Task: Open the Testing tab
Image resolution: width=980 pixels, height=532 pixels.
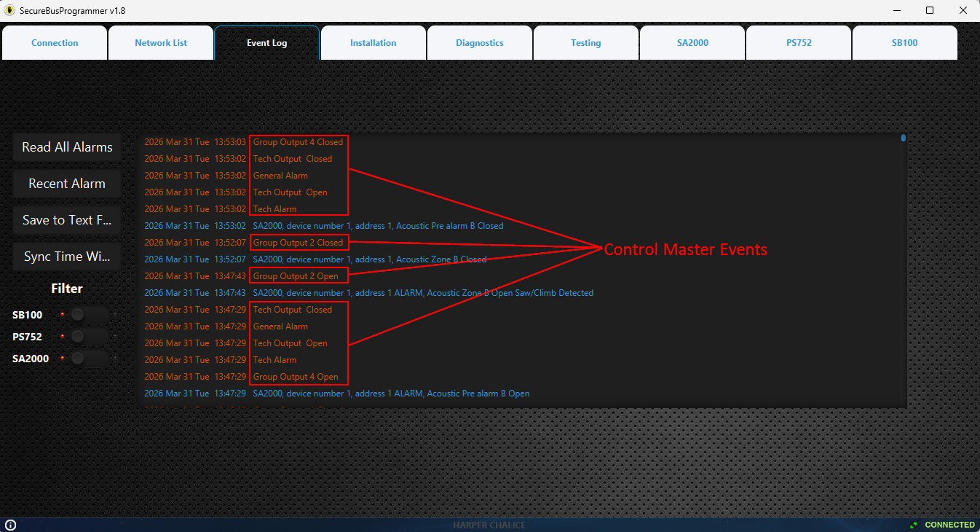Action: tap(586, 43)
